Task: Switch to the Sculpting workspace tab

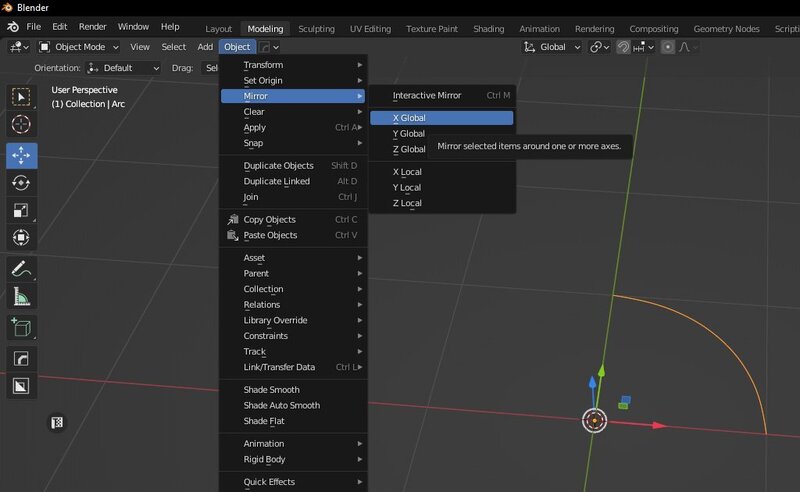Action: coord(318,29)
